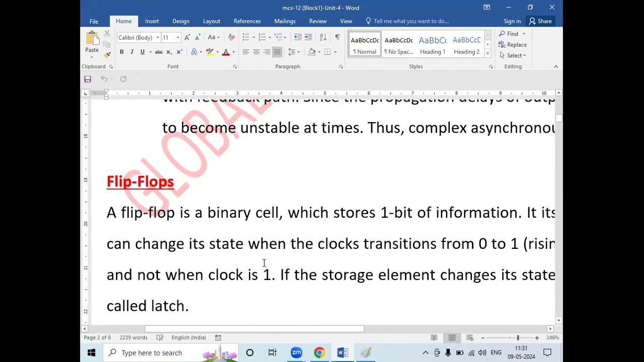Open Windows Start menu
This screenshot has height=362, width=644.
92,352
